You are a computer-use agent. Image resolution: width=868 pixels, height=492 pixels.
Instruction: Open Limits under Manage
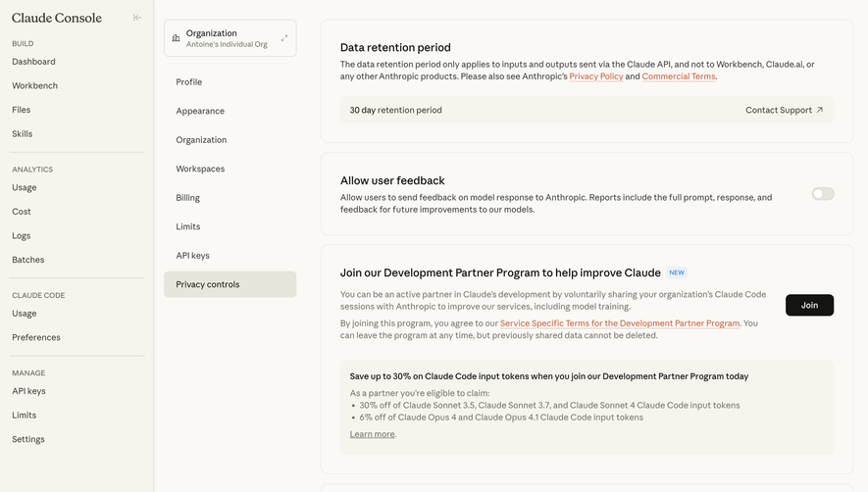pos(25,416)
